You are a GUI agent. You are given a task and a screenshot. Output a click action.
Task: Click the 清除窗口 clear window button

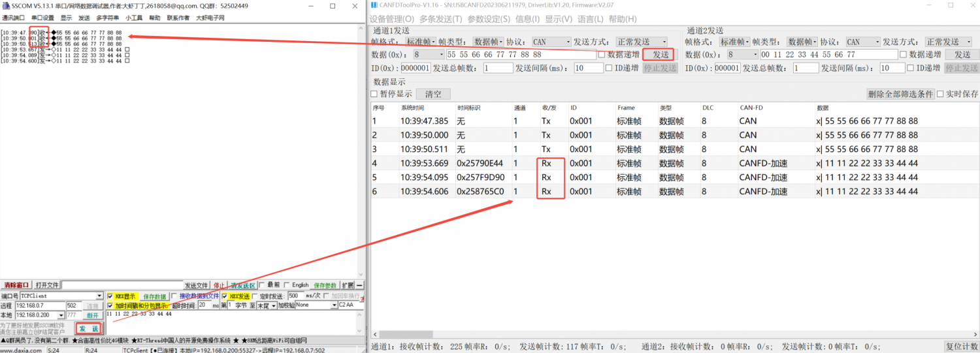(x=17, y=285)
